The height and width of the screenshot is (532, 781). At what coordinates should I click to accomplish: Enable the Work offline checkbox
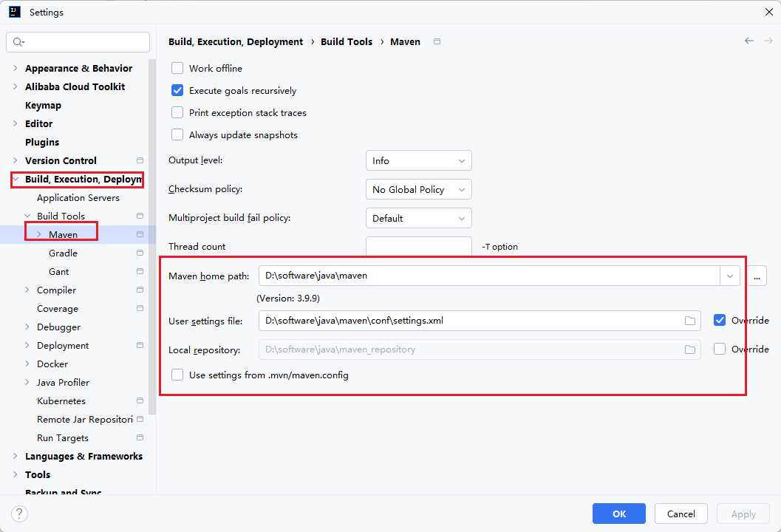click(x=177, y=68)
